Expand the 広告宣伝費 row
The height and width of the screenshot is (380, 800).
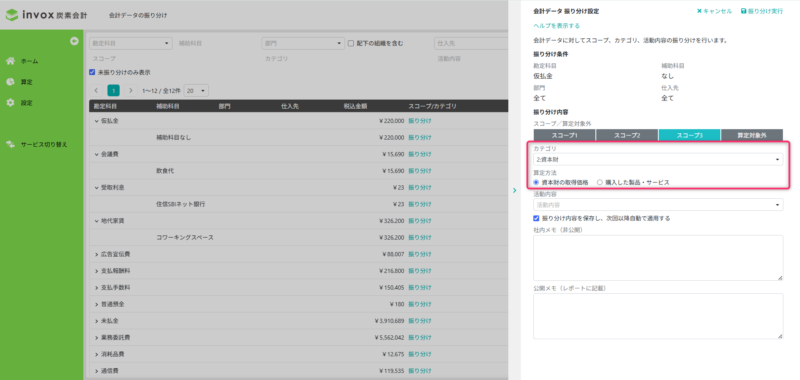click(96, 254)
